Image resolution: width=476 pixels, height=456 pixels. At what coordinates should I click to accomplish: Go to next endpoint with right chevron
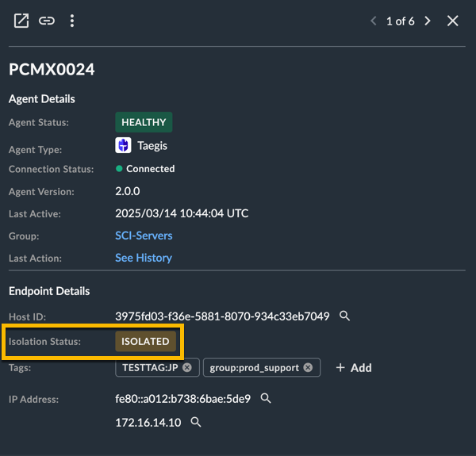pos(428,21)
